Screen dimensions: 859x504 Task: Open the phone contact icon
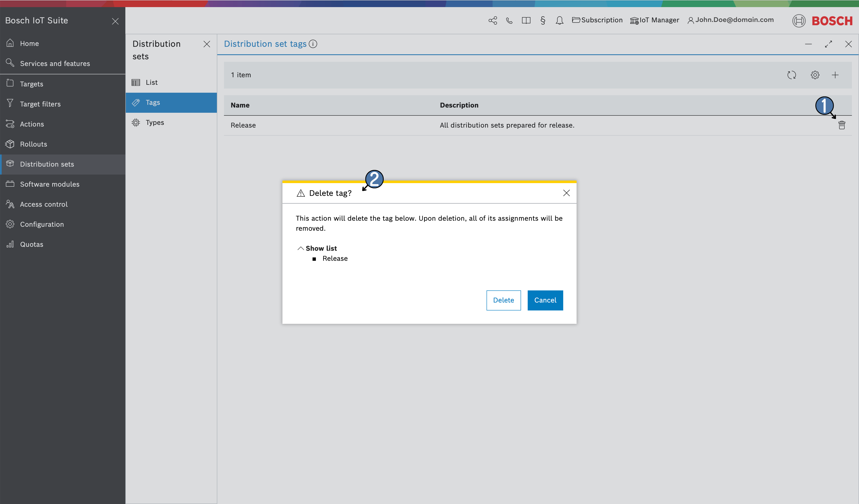point(509,20)
